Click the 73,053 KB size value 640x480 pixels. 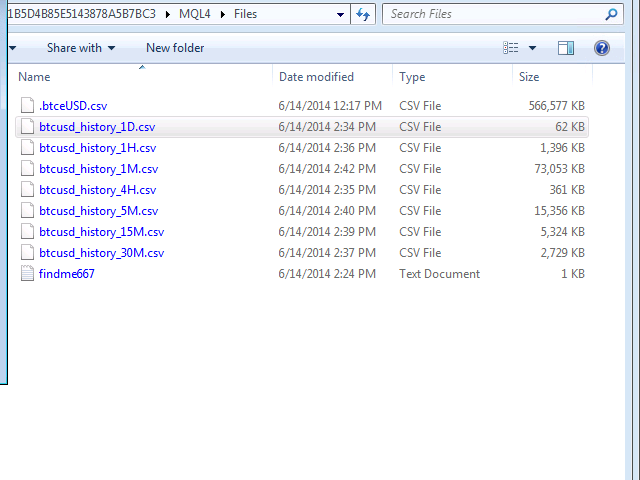click(x=560, y=169)
